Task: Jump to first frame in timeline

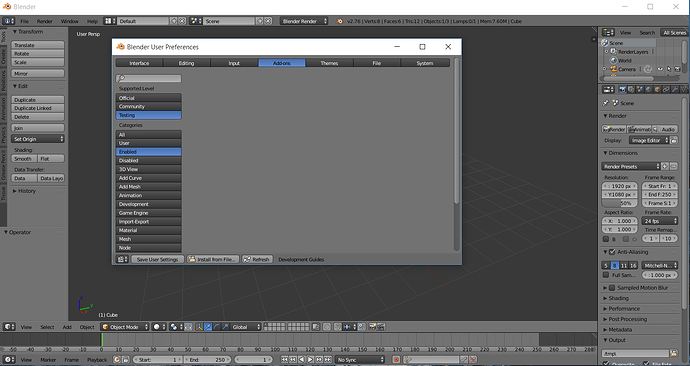Action: (x=284, y=359)
